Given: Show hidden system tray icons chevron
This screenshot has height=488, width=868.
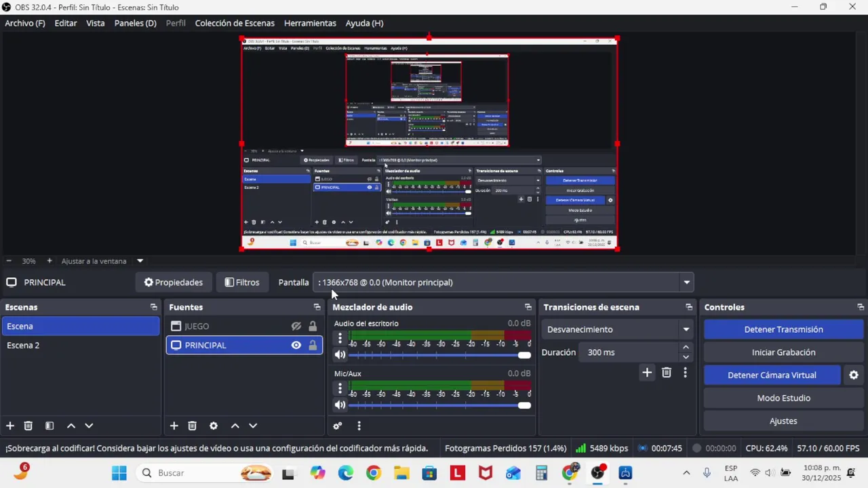Looking at the screenshot, I should (686, 473).
